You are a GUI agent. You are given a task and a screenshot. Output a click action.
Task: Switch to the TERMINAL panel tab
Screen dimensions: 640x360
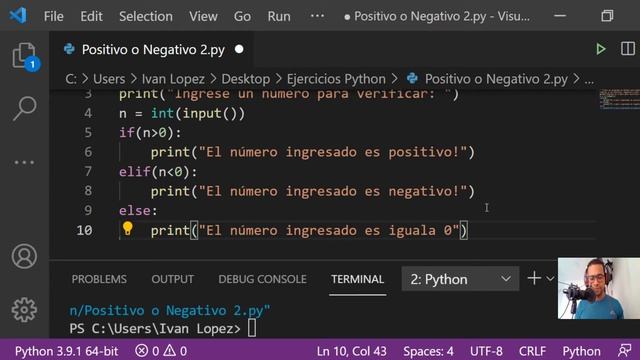coord(358,279)
